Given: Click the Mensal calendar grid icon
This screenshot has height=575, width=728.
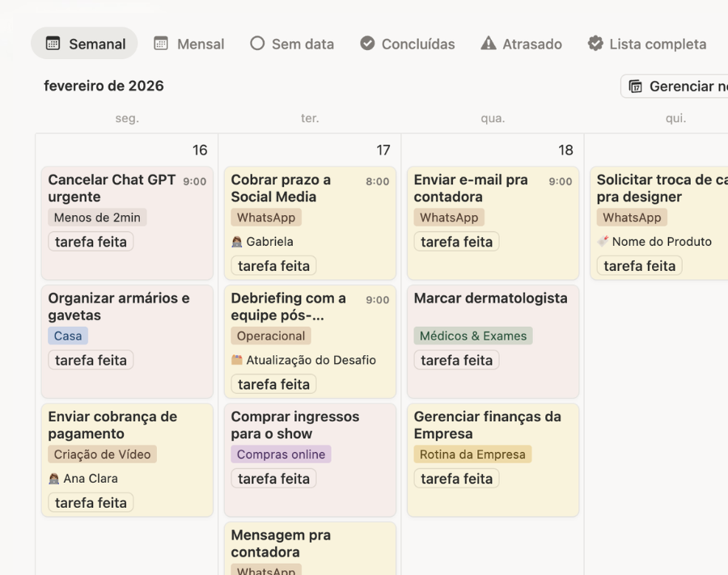Looking at the screenshot, I should 161,44.
